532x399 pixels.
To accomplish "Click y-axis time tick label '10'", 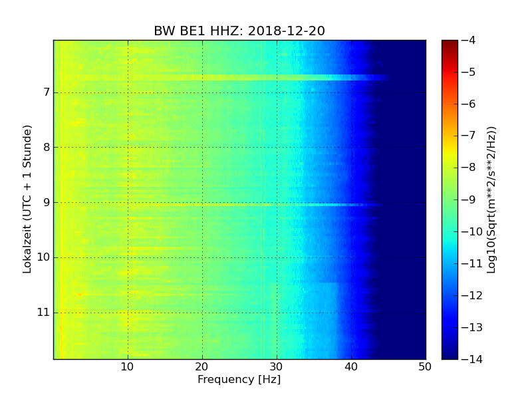I will tap(43, 257).
